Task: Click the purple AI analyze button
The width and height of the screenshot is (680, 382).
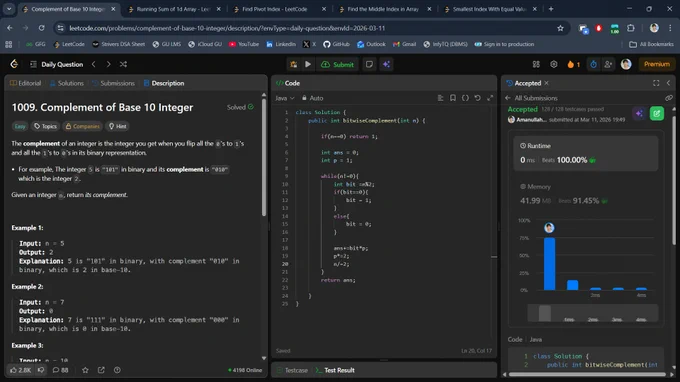Action: (639, 114)
